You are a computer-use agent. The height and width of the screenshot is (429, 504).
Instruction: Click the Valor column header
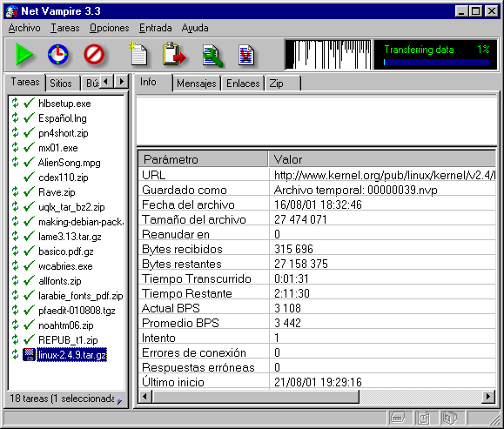coord(382,159)
